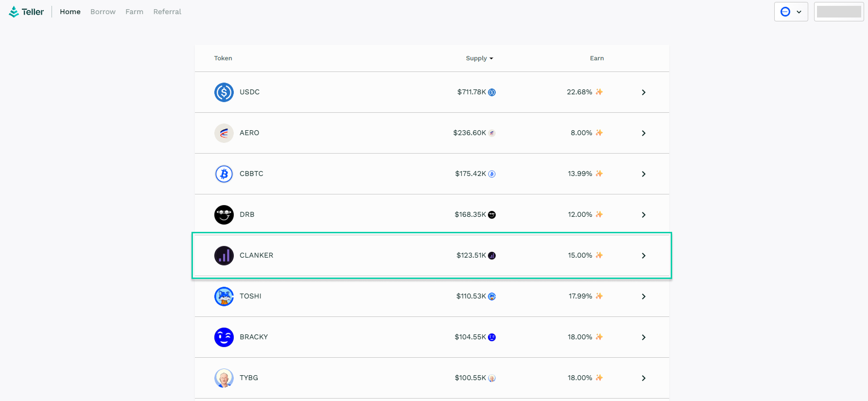Sort the table by Supply column
This screenshot has width=868, height=401.
tap(479, 58)
